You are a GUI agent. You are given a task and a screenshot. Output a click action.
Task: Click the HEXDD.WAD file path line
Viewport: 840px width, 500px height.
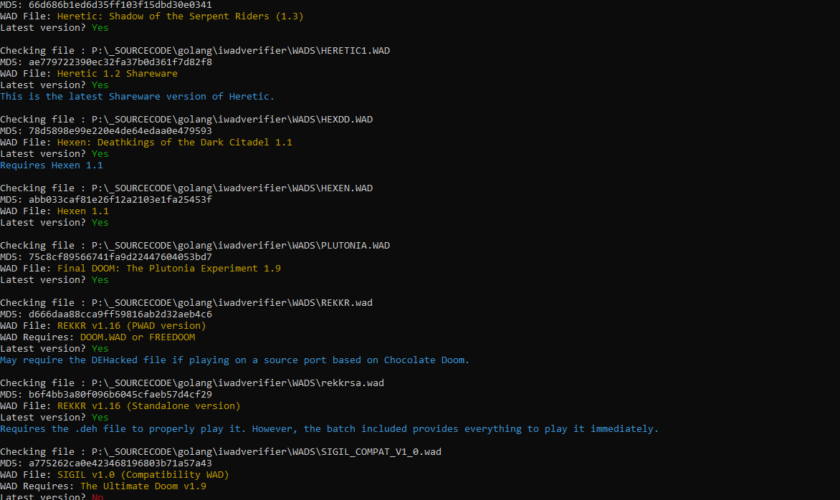point(186,119)
